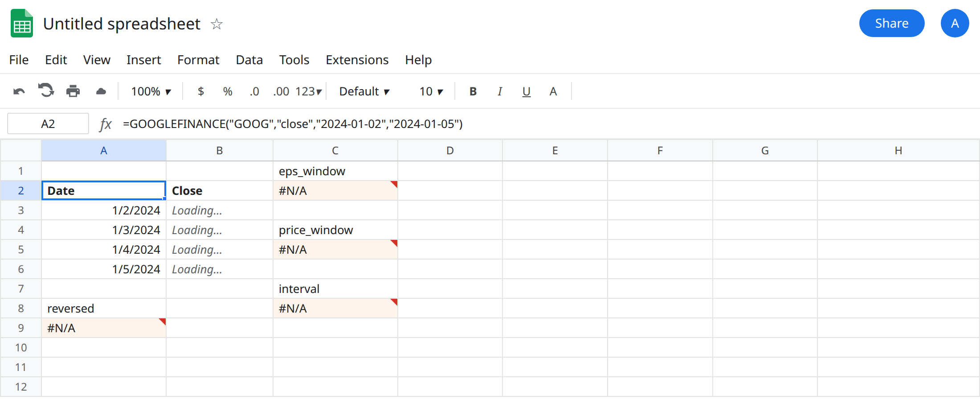This screenshot has height=412, width=980.
Task: Open the Help menu
Action: (418, 60)
